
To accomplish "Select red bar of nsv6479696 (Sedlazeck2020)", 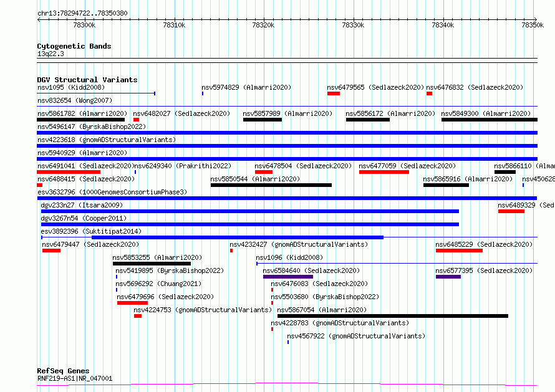I will 132,303.
